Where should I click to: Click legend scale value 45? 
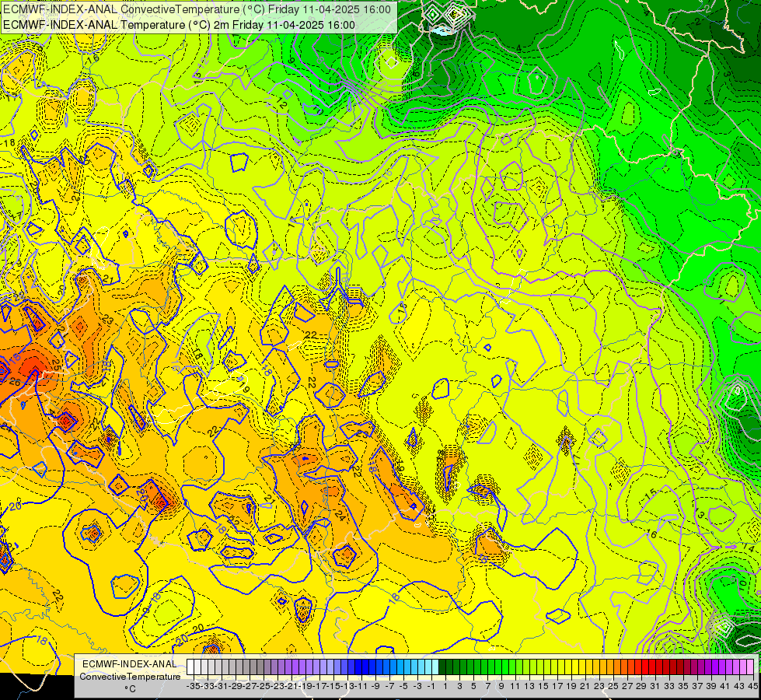(753, 686)
